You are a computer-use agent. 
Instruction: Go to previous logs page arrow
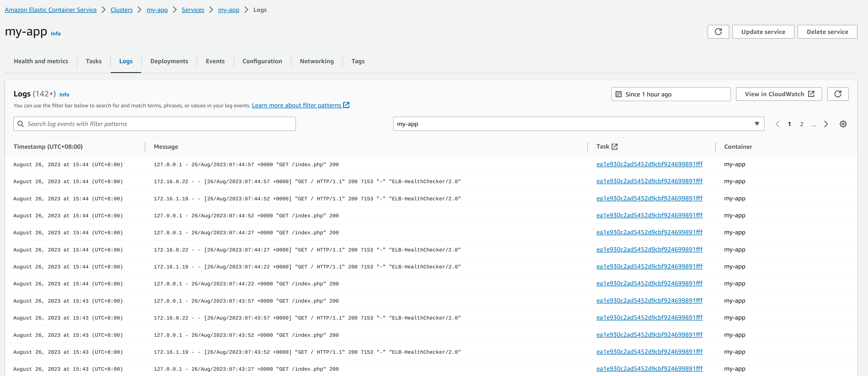coord(777,124)
